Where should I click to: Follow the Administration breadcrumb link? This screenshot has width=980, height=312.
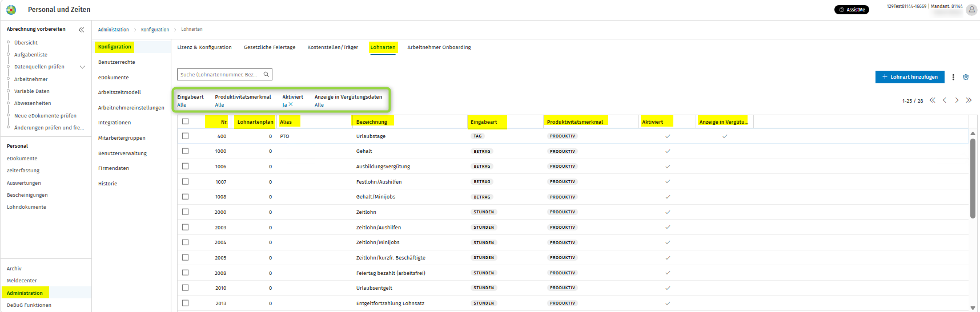click(x=113, y=30)
